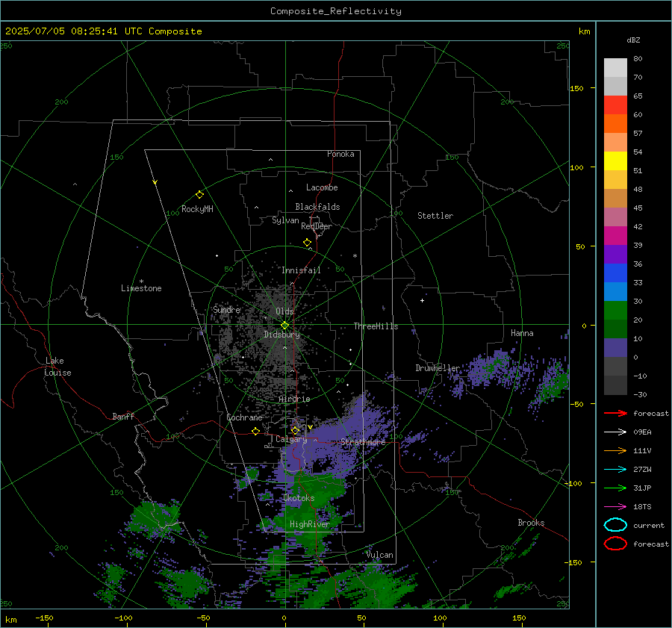Click the 'current' legend label
Image resolution: width=672 pixels, height=628 pixels.
point(649,525)
